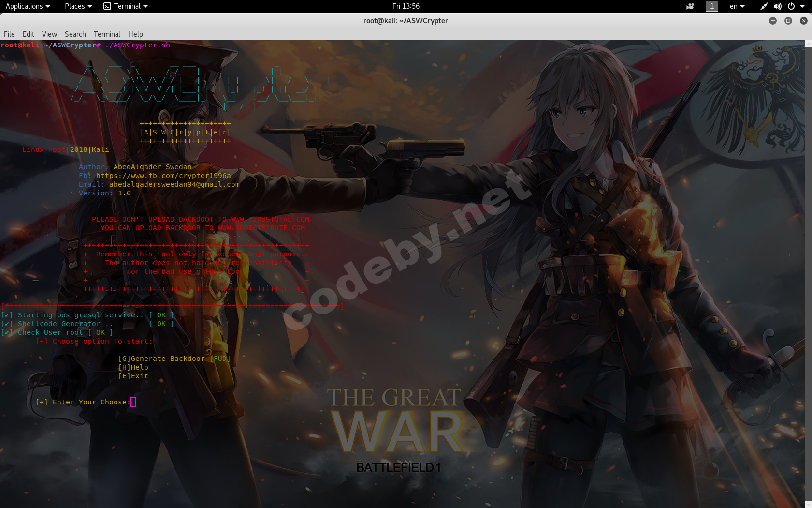Click the Check User root status line
Image resolution: width=812 pixels, height=508 pixels.
57,332
